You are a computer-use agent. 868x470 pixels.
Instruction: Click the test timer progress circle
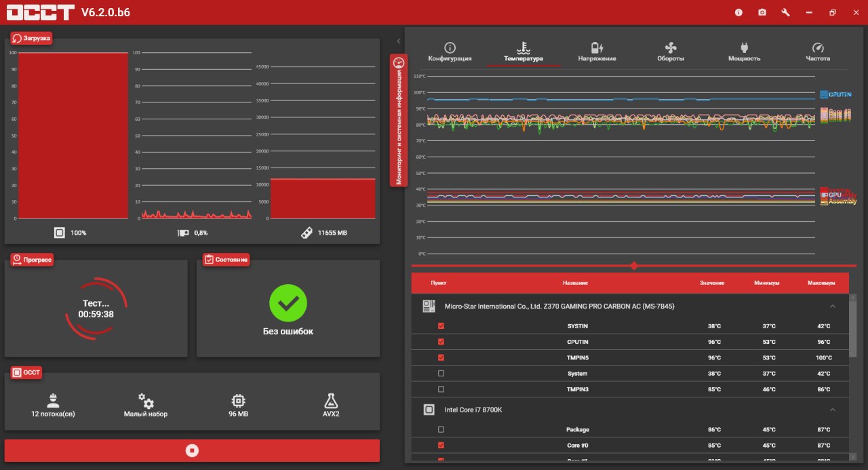pos(96,309)
